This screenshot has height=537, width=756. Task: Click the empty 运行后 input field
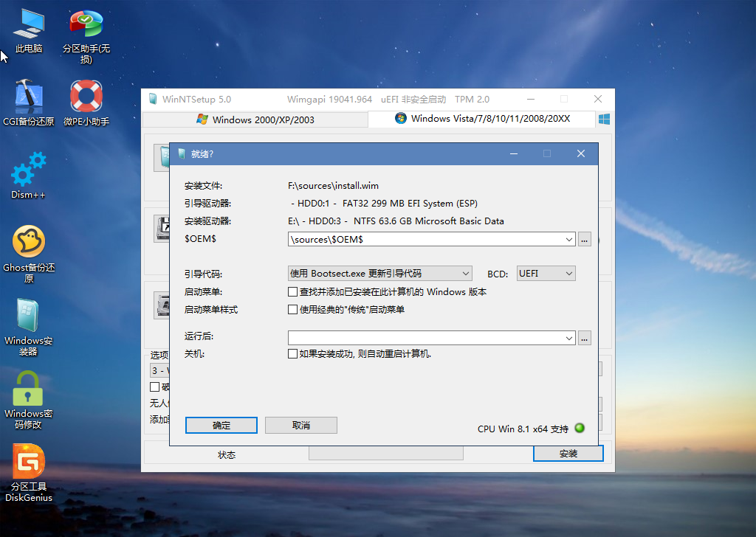(426, 338)
